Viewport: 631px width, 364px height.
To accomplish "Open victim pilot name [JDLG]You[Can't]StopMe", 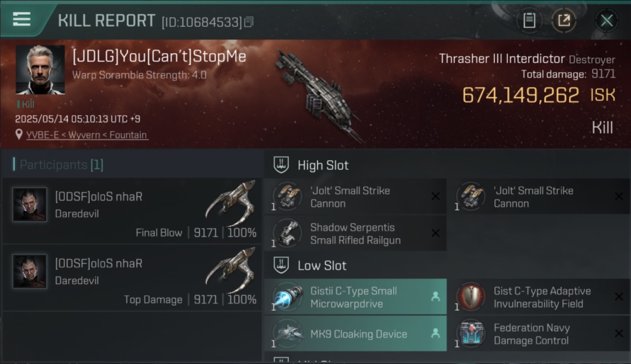I will pyautogui.click(x=159, y=56).
